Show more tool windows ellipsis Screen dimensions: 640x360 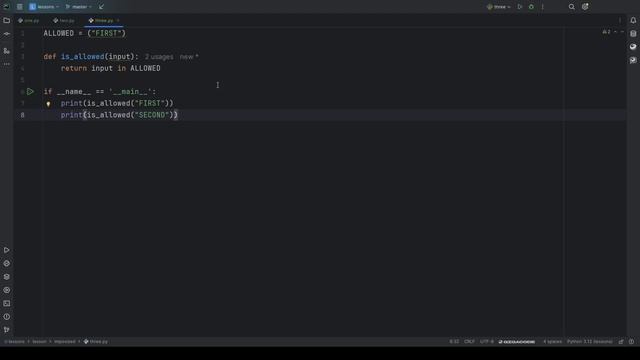[x=7, y=64]
